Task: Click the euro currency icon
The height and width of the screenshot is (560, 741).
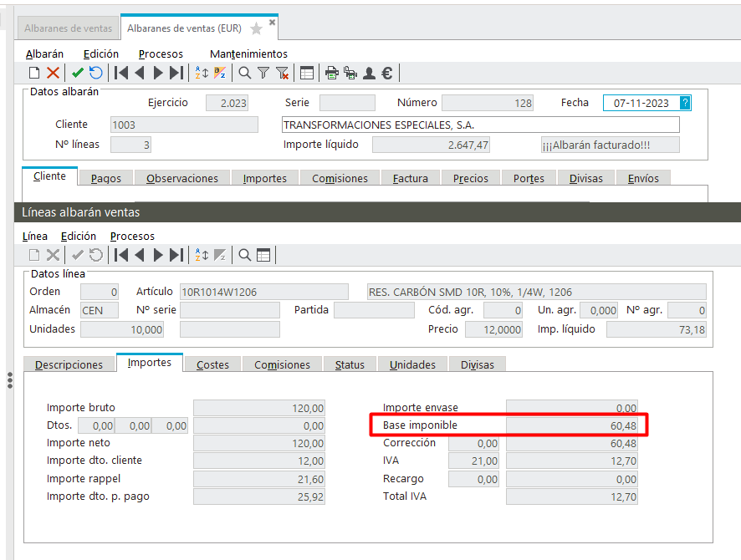Action: 387,73
